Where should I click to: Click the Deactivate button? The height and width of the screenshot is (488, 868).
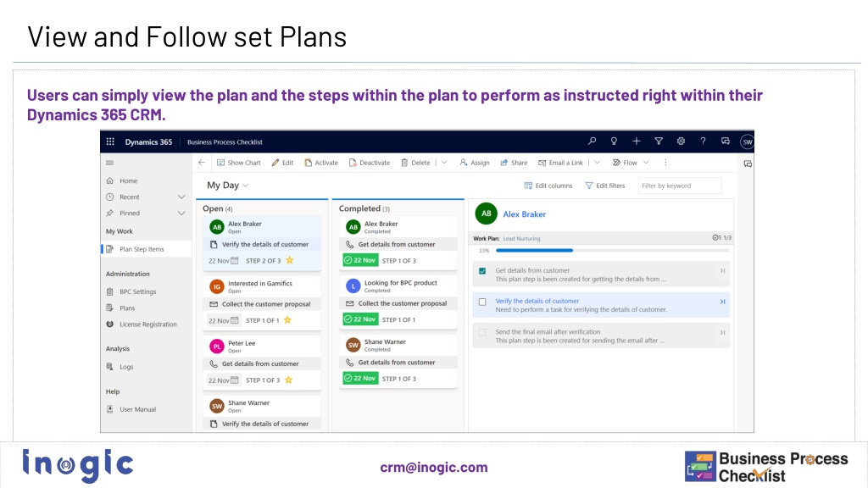370,163
